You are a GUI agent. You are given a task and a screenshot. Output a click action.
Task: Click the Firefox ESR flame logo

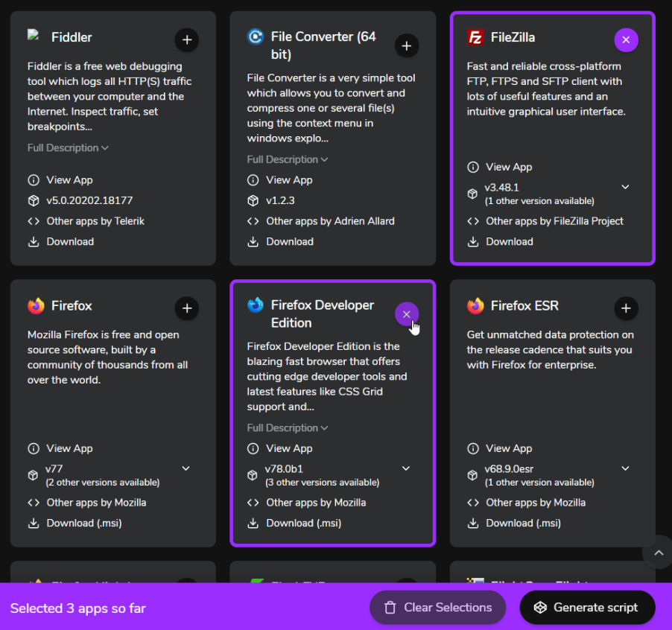(475, 306)
